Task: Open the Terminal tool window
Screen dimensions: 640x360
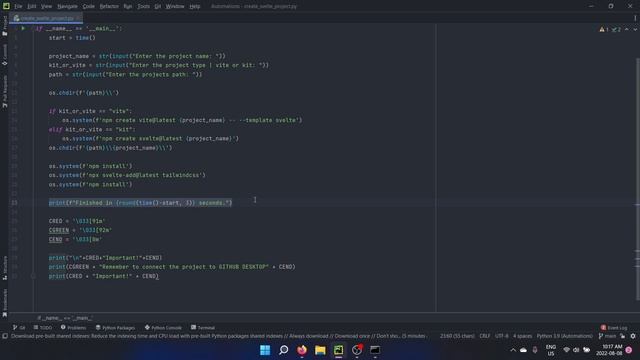Action: [x=203, y=327]
